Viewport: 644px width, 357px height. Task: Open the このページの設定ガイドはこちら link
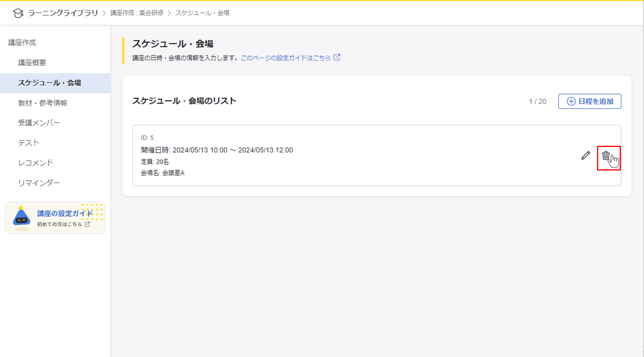click(x=285, y=58)
